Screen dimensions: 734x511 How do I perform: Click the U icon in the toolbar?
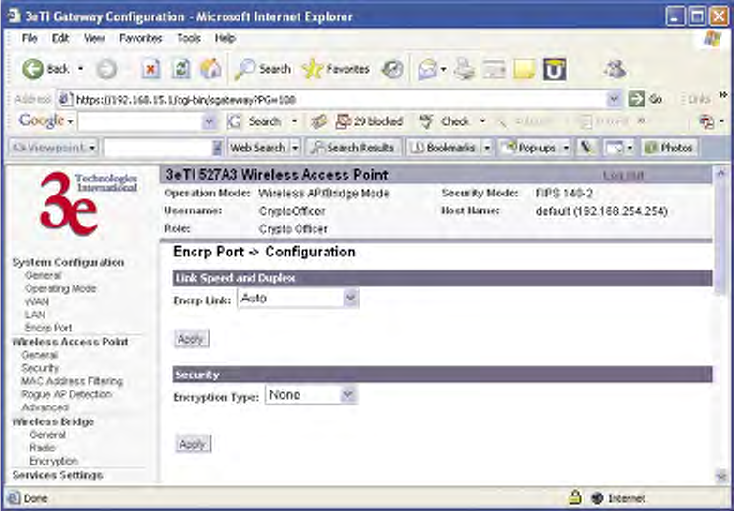pos(555,69)
